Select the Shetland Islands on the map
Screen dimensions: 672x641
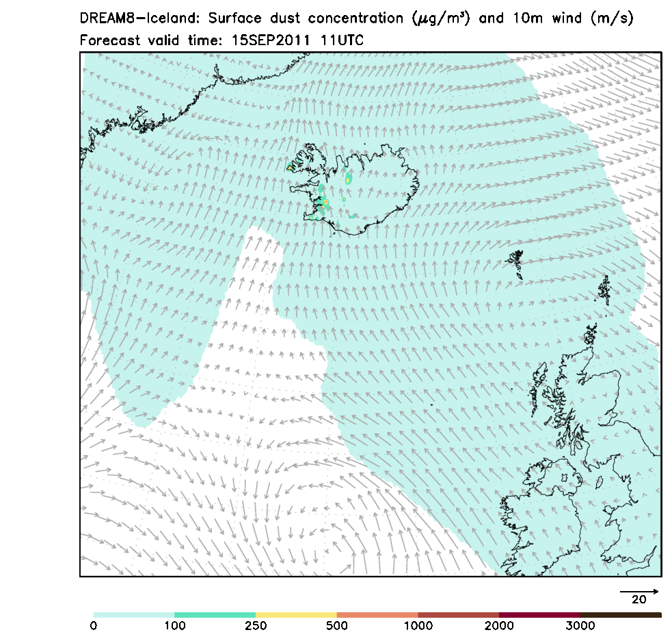pos(605,290)
